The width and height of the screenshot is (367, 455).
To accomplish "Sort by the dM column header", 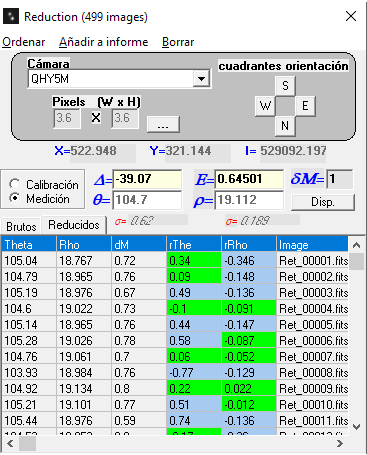I will tap(139, 245).
